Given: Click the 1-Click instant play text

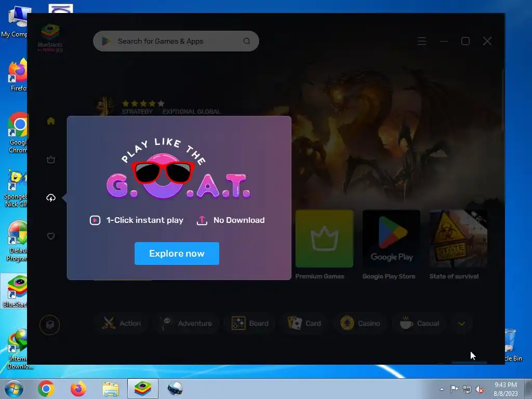Looking at the screenshot, I should 145,220.
